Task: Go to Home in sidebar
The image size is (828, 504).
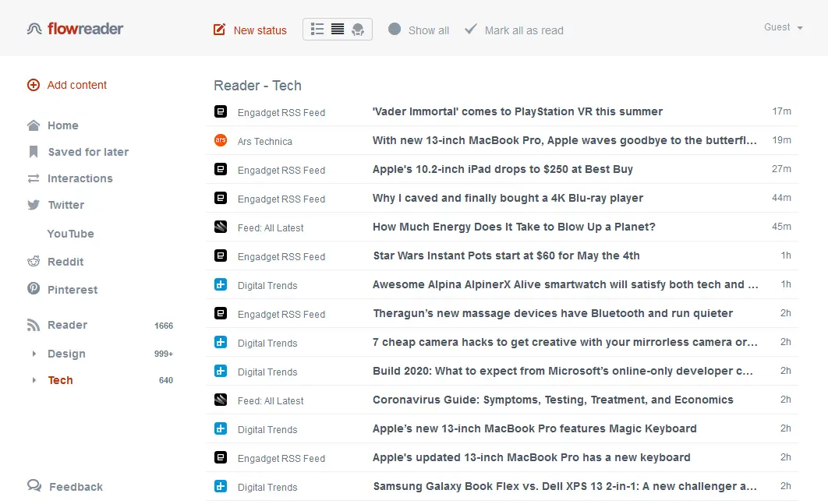Action: 62,125
